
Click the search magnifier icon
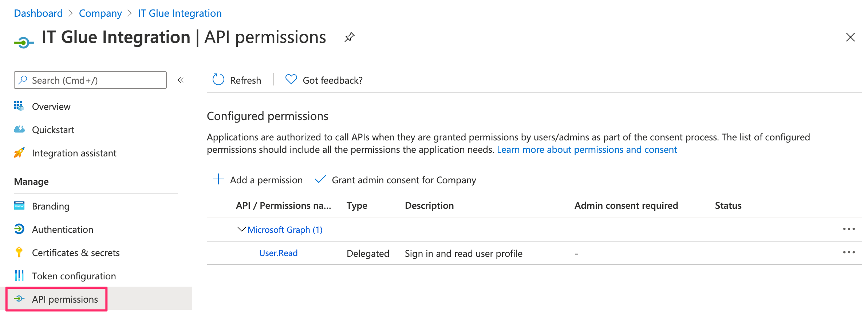click(x=23, y=80)
